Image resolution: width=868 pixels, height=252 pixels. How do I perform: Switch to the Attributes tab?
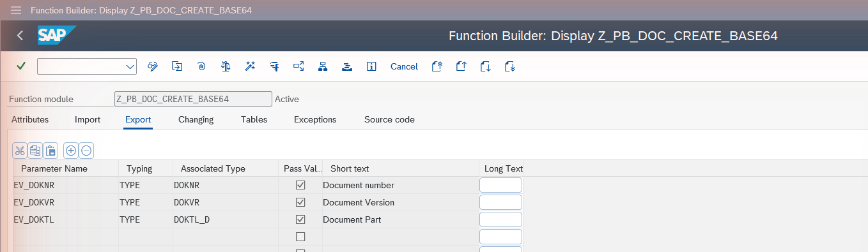tap(30, 119)
